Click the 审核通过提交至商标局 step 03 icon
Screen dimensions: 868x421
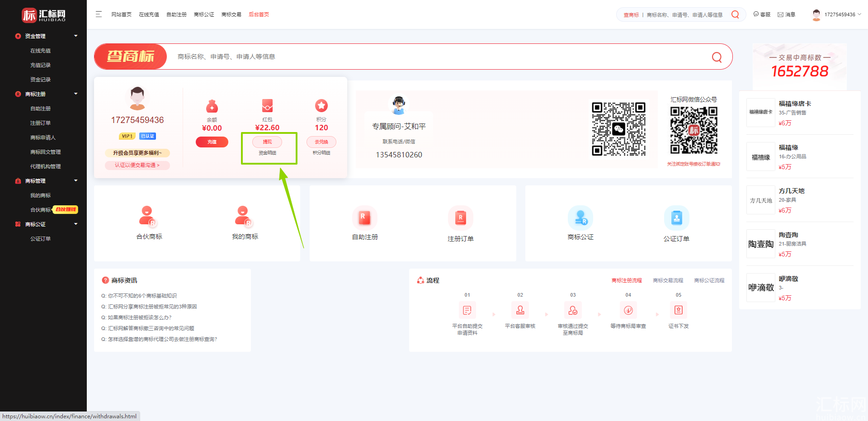pyautogui.click(x=573, y=310)
